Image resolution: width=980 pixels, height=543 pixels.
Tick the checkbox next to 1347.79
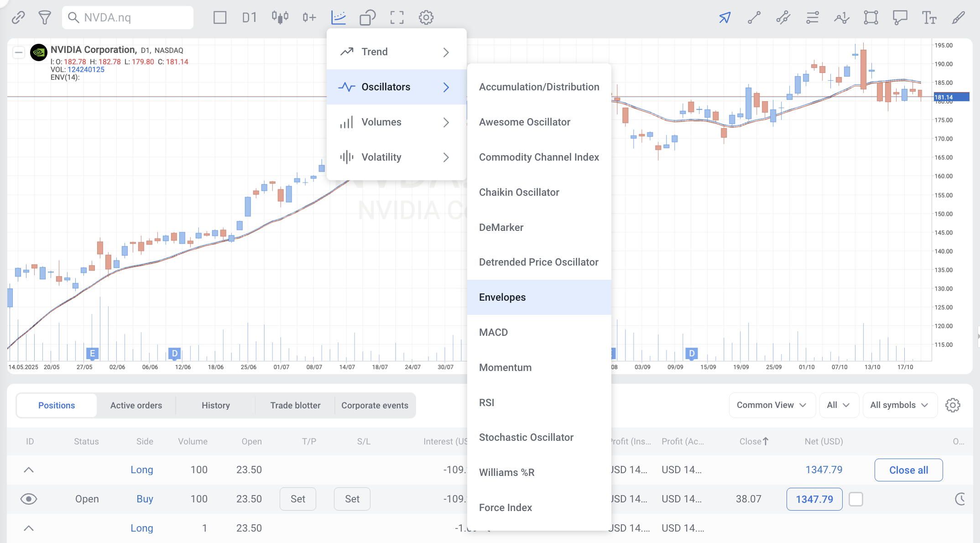point(855,499)
